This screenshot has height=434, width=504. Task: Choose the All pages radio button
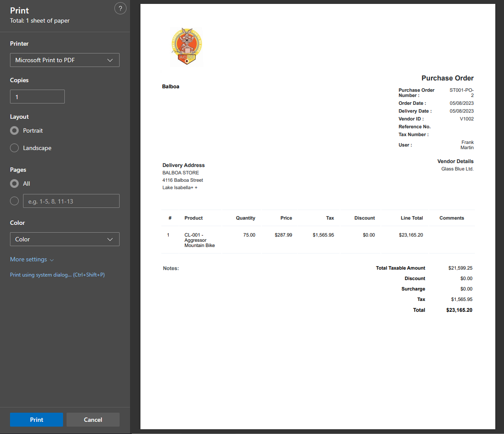tap(15, 184)
